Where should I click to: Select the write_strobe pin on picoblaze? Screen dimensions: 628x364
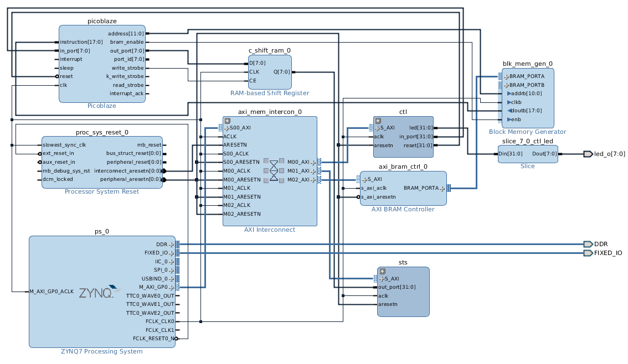point(128,68)
